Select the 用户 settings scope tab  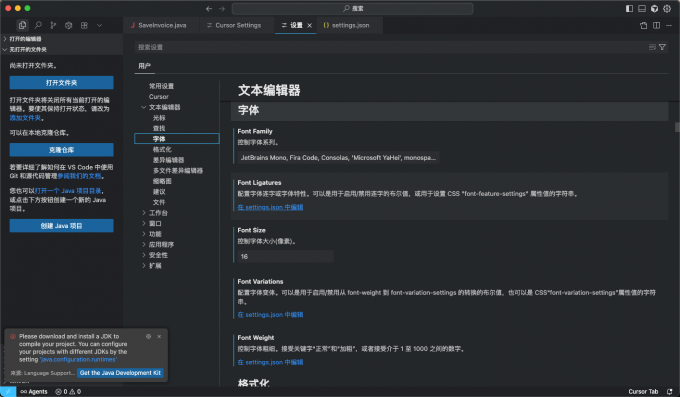click(144, 66)
